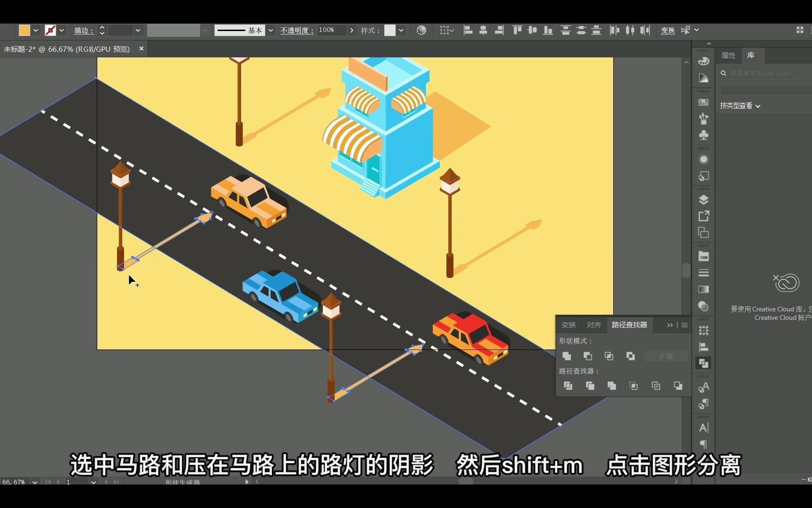Click vertical align top in control bar
Viewport: 812px width, 508px height.
pyautogui.click(x=517, y=30)
